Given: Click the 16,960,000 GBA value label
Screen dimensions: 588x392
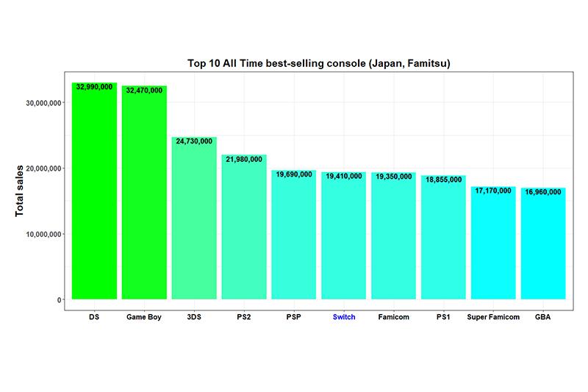Looking at the screenshot, I should click(x=543, y=192).
